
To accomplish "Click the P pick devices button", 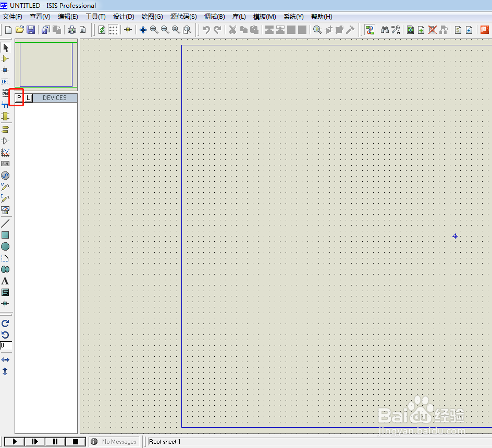I will click(19, 98).
